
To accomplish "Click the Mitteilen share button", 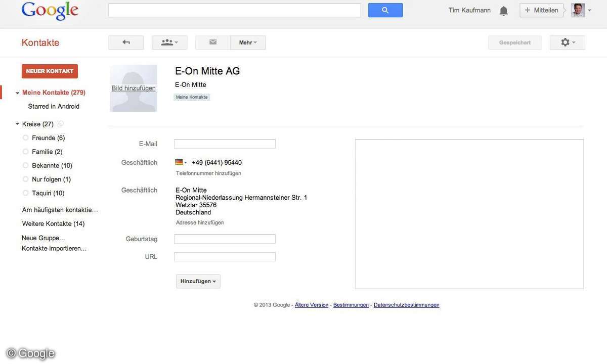I will pos(541,10).
